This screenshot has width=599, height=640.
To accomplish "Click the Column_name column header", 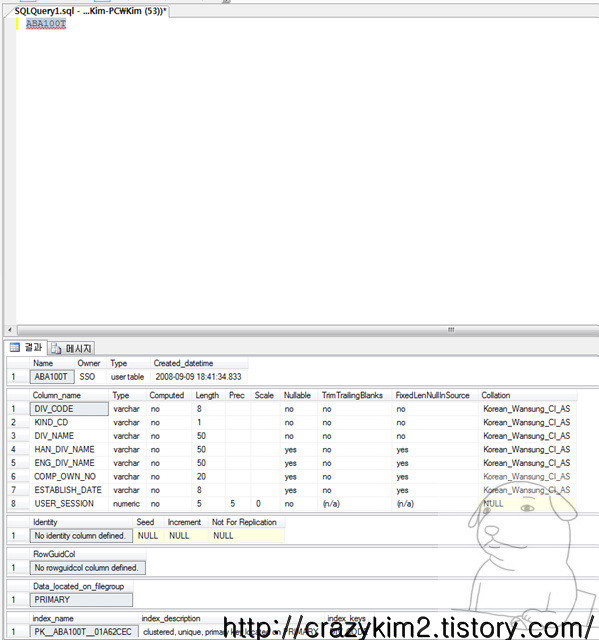I will tap(69, 395).
